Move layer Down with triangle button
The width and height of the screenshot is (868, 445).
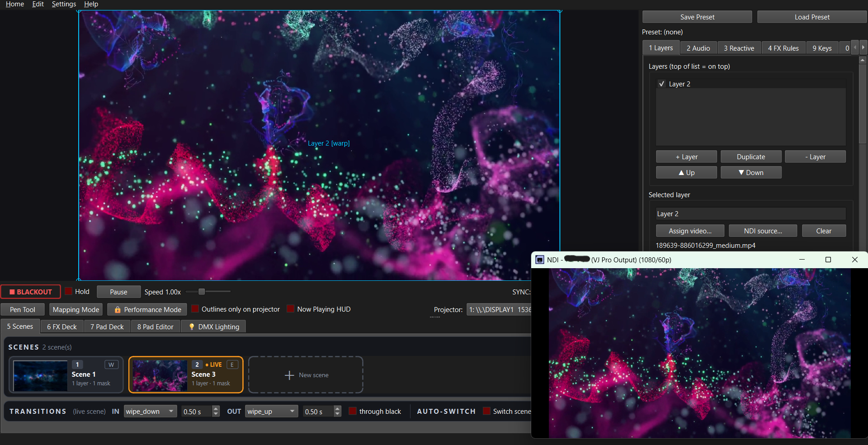[751, 172]
